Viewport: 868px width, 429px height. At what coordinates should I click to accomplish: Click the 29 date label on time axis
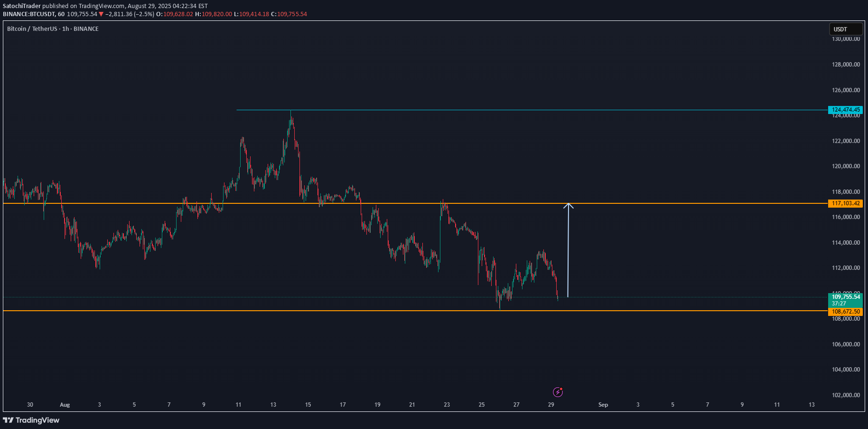click(551, 405)
